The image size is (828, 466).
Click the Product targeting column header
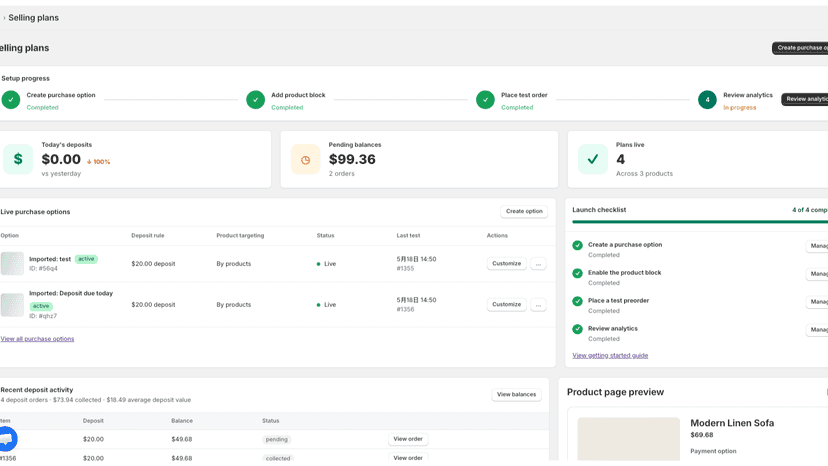coord(240,236)
